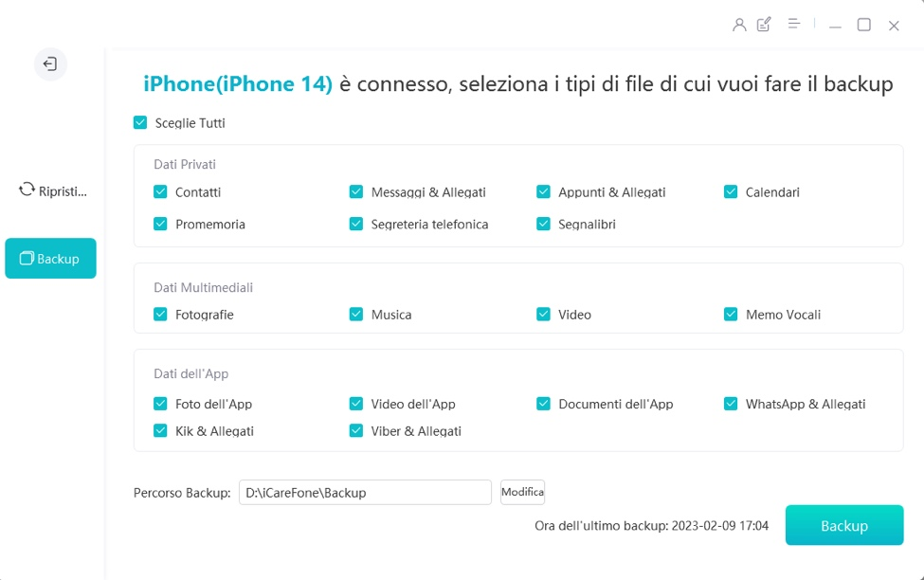This screenshot has height=580, width=924.
Task: Disable Segreteria telefonica backup checkbox
Action: tap(356, 225)
